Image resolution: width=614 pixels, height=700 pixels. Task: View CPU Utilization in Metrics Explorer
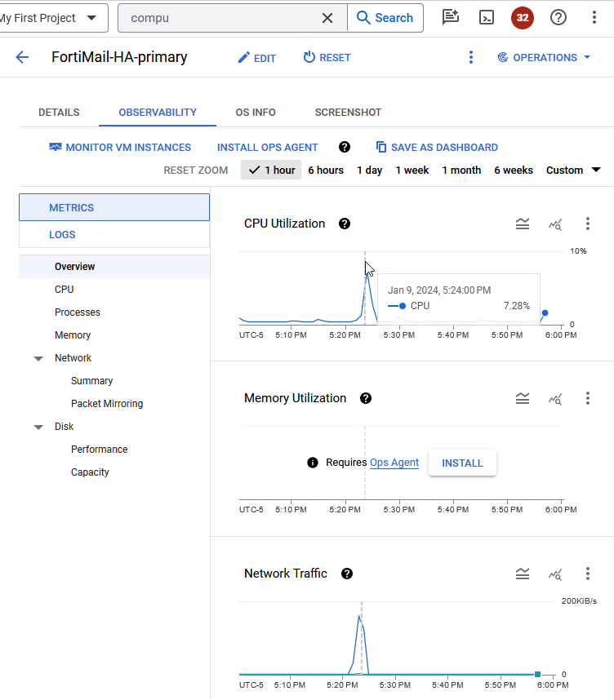point(555,224)
